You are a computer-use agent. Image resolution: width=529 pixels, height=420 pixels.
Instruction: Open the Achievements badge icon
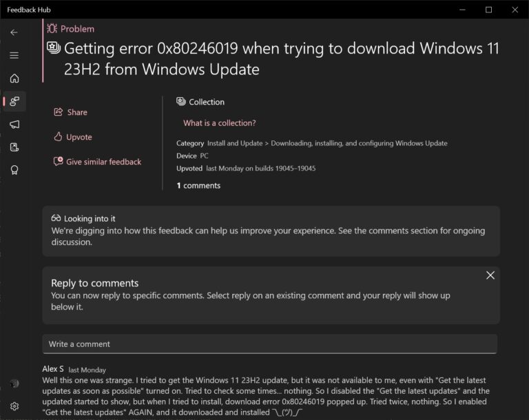(14, 170)
